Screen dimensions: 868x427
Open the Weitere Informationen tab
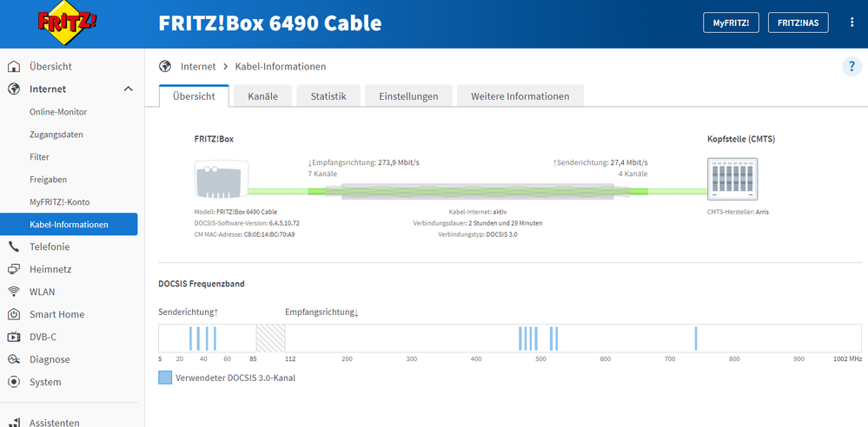tap(520, 96)
